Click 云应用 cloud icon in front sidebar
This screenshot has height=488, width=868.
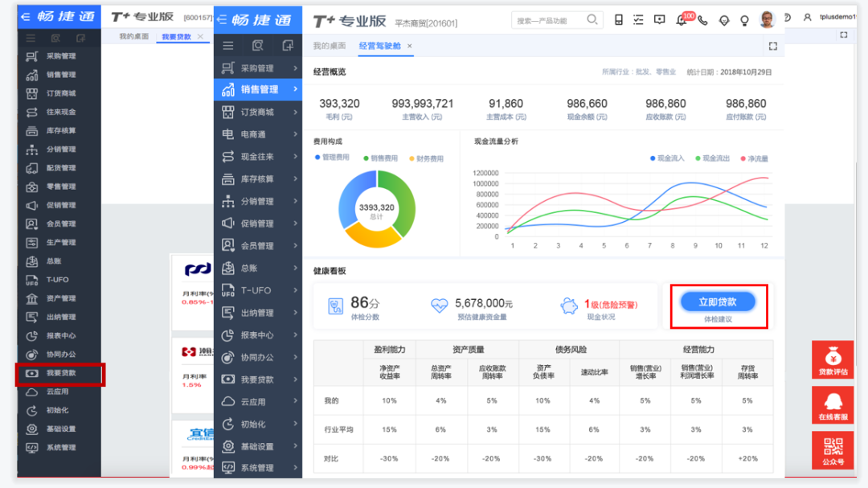tap(228, 402)
